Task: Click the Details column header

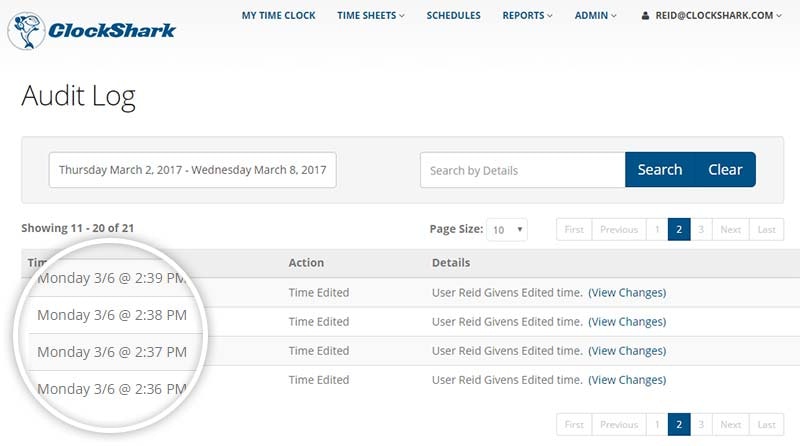Action: (451, 263)
